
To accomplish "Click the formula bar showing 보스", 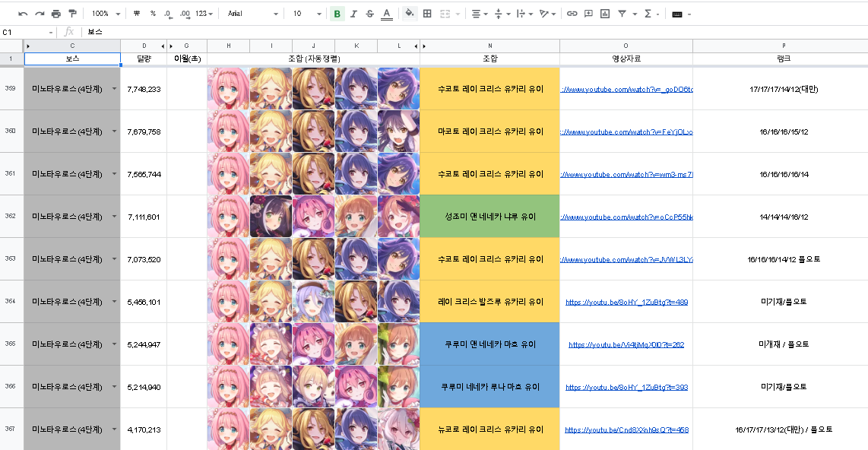I will [x=476, y=32].
